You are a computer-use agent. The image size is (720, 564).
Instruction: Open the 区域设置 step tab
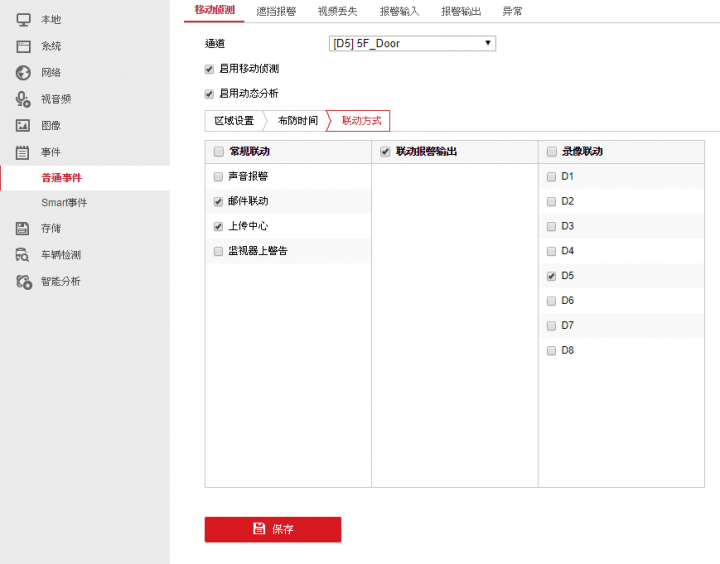(234, 121)
